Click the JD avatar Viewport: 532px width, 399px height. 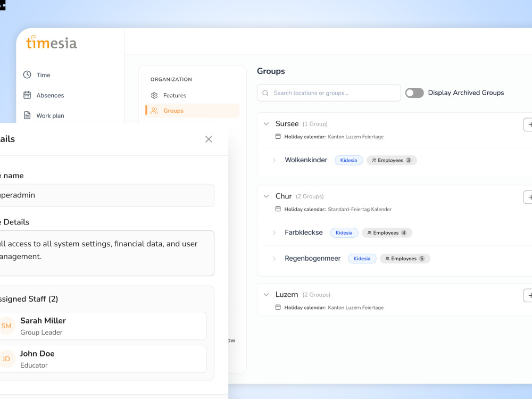pyautogui.click(x=7, y=359)
